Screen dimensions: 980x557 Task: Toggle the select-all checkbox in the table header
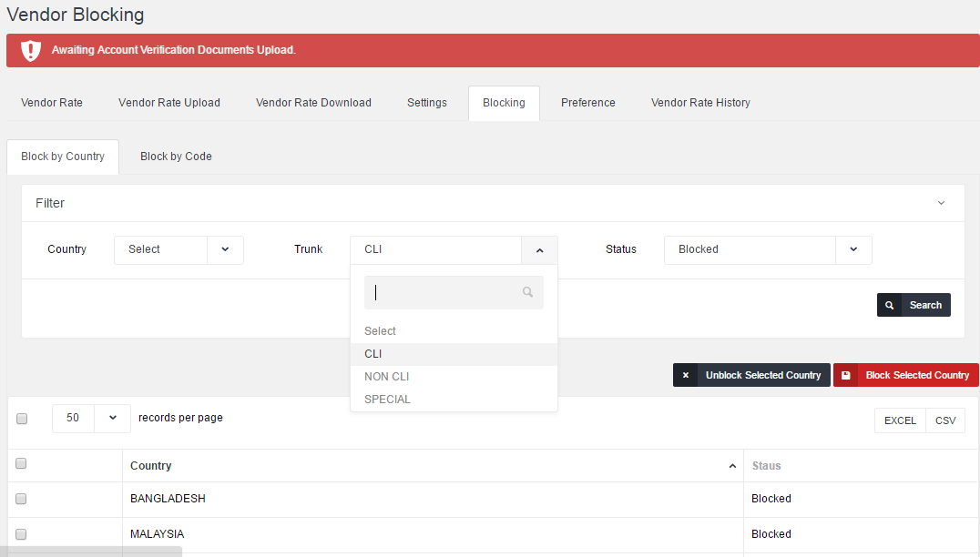coord(22,464)
